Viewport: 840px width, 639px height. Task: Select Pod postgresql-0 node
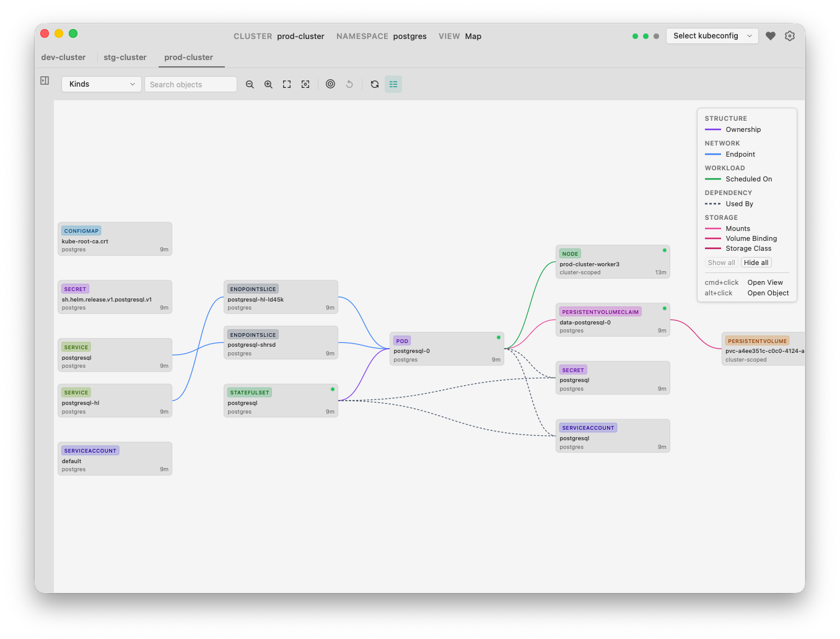tap(447, 349)
